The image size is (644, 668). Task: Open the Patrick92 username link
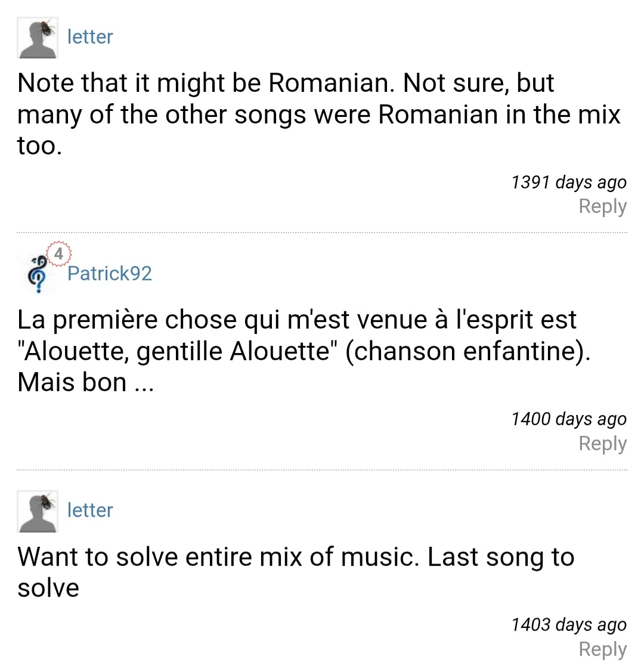pos(110,274)
